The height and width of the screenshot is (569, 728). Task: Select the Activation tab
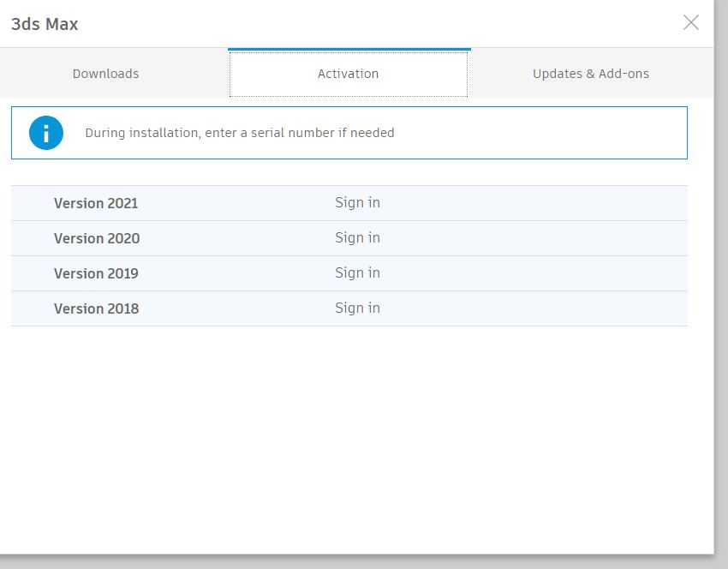349,74
